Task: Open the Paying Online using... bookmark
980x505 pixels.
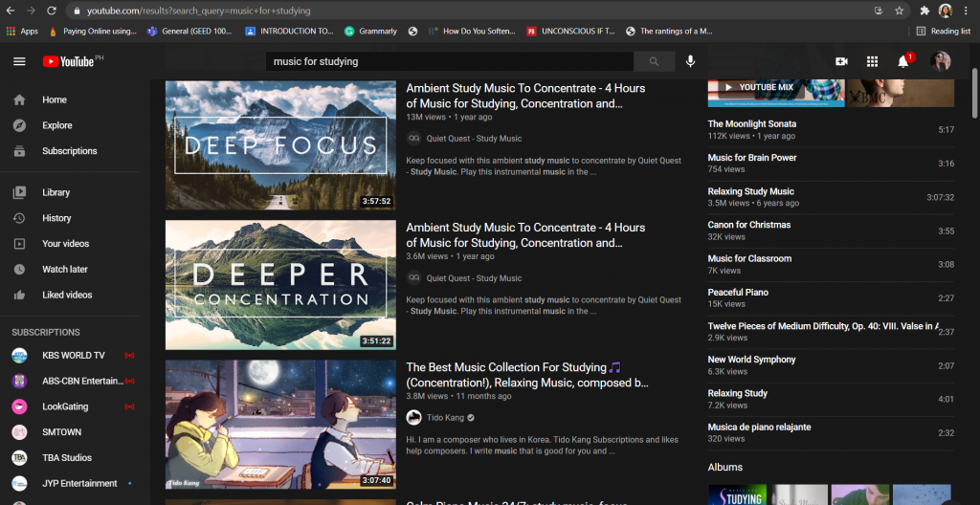Action: (93, 31)
